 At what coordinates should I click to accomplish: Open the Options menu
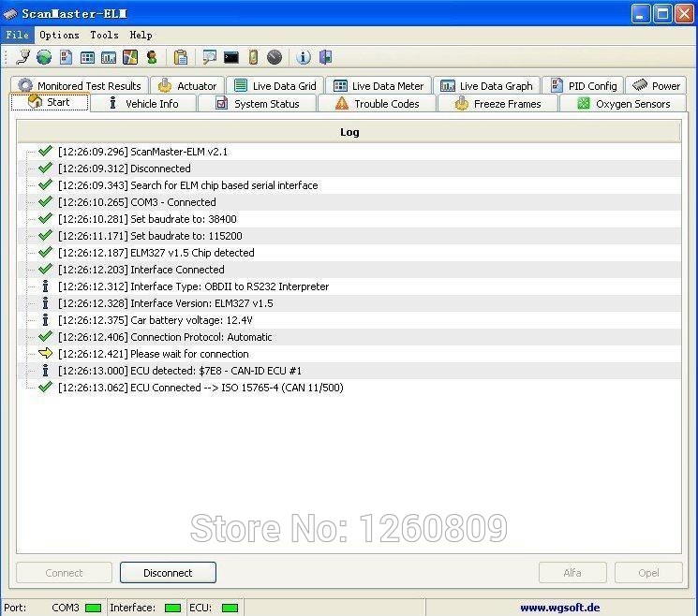(59, 35)
